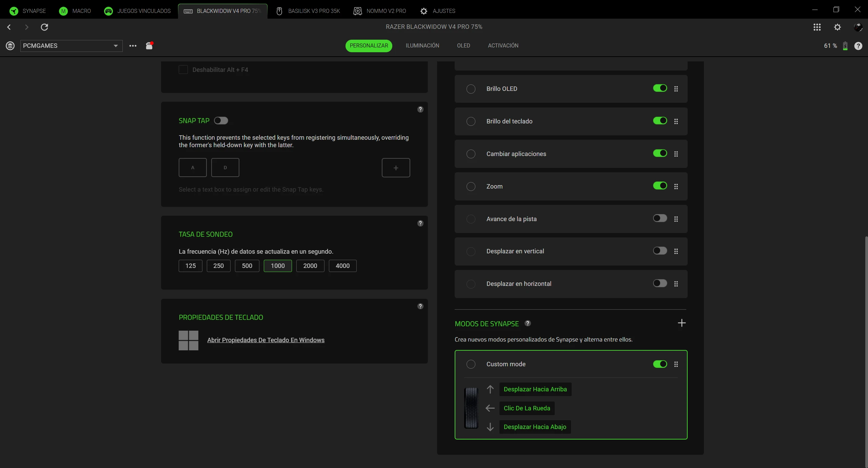
Task: Open Propiedades de Teclado help icon
Action: pos(420,306)
